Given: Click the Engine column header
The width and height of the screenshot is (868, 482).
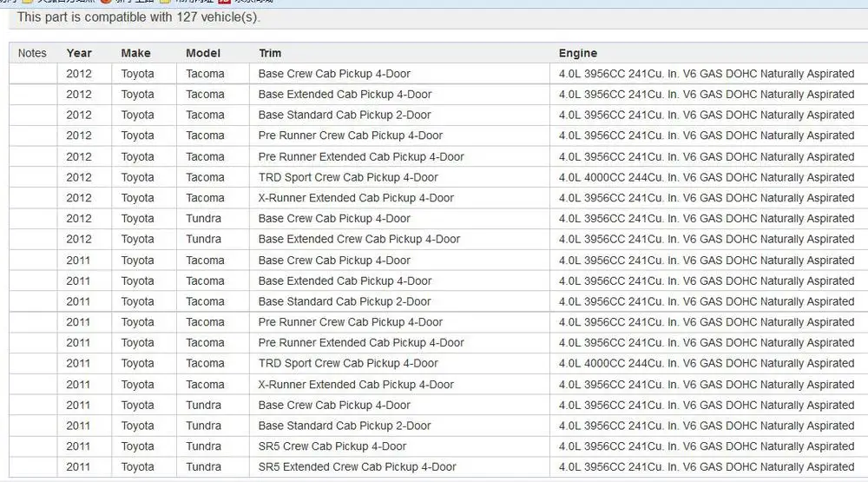Looking at the screenshot, I should click(578, 53).
